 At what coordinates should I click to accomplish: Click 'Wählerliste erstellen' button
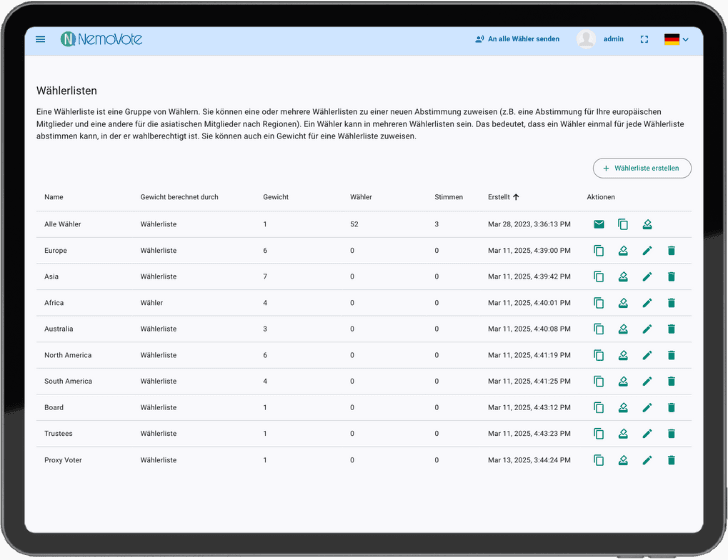point(642,168)
